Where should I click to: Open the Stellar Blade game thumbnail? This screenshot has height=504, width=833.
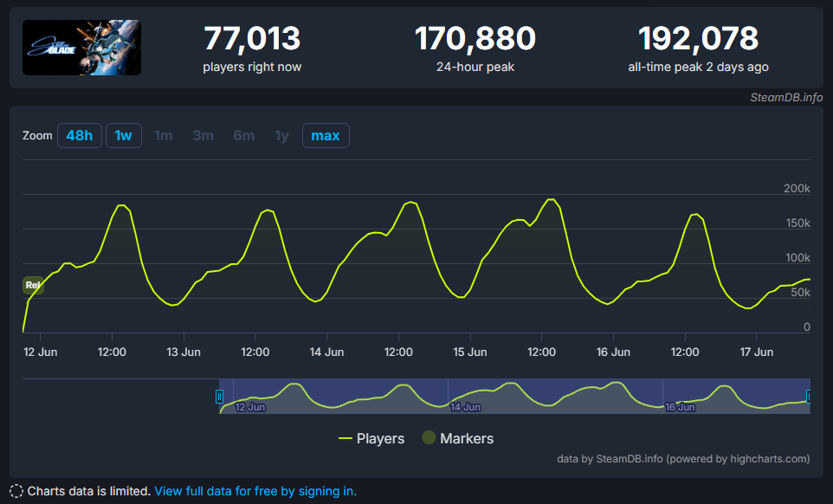coord(81,48)
